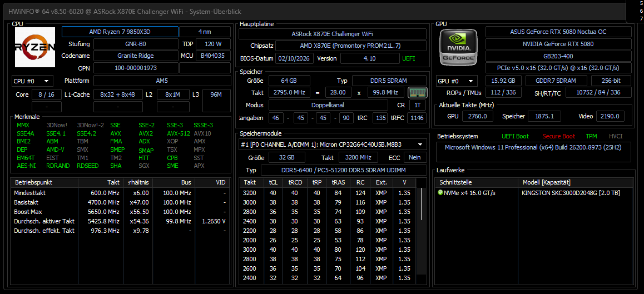Click the 15.92 GB video memory field
The image size is (644, 294).
click(503, 81)
